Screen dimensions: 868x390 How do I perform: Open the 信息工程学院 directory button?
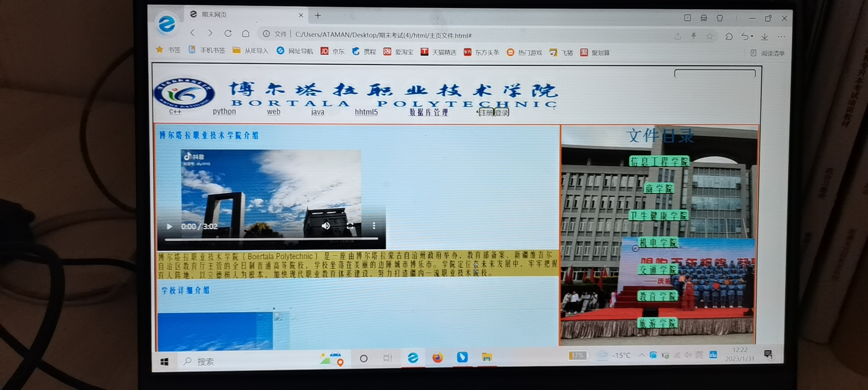click(x=659, y=161)
